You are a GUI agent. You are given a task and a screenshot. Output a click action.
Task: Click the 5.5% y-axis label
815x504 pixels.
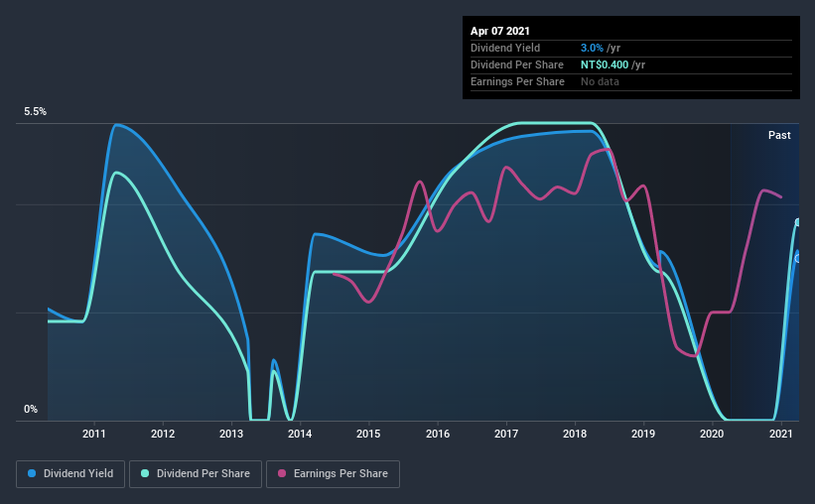coord(35,112)
